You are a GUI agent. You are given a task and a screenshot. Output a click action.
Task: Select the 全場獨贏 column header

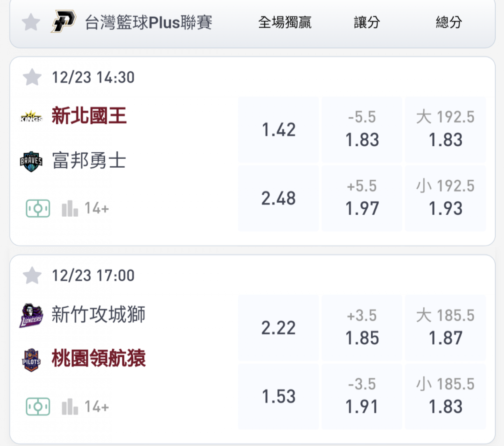pos(285,22)
